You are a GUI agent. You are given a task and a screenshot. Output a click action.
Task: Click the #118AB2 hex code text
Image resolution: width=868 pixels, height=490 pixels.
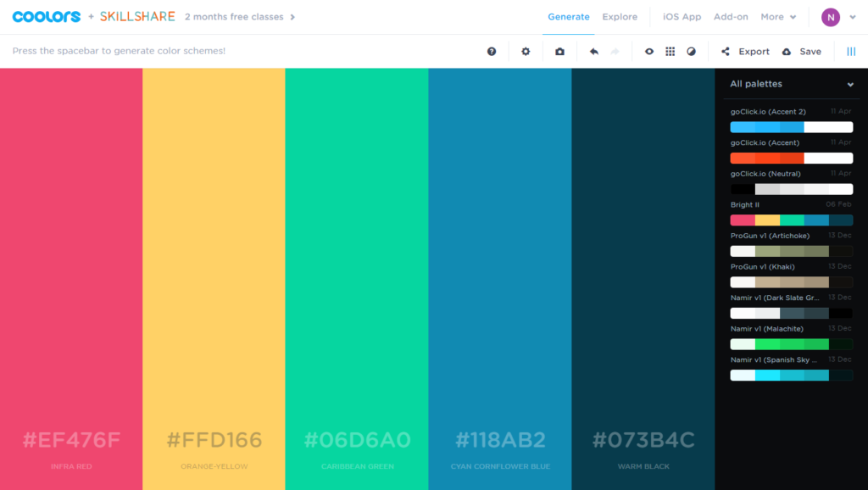500,440
